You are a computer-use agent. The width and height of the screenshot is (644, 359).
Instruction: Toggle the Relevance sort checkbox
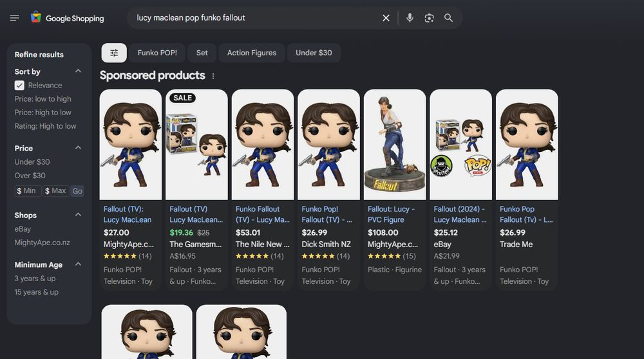click(19, 86)
